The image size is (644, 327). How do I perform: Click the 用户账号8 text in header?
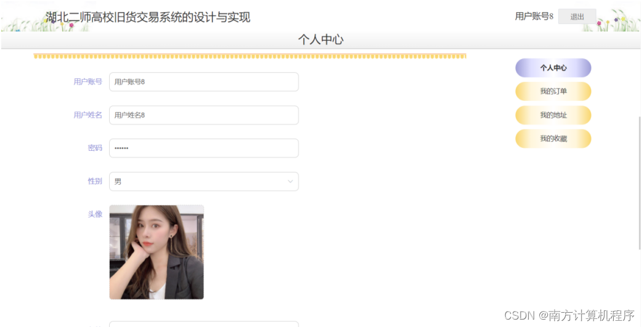point(534,17)
